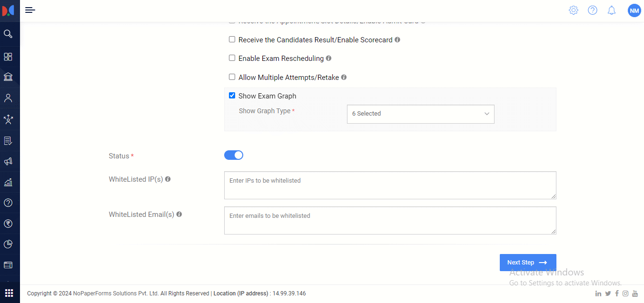644x303 pixels.
Task: Open the apps grid launcher at bottom-left
Action: 9,293
